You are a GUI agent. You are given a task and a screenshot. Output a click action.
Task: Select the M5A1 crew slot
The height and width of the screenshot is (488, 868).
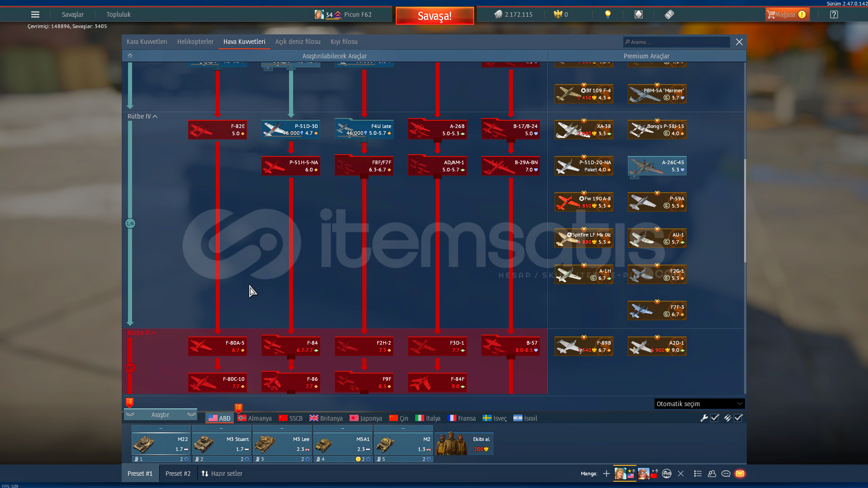(x=342, y=444)
